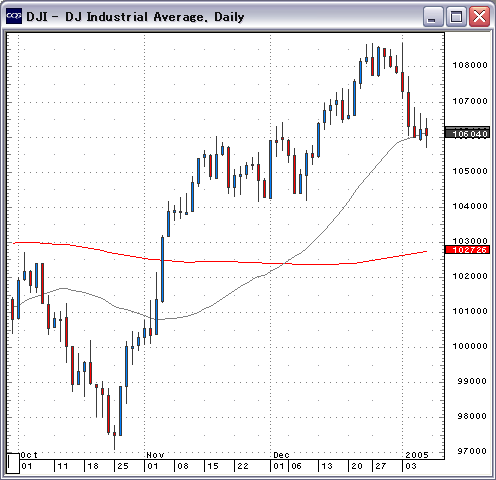Click the last candlestick on the chart

(x=426, y=133)
